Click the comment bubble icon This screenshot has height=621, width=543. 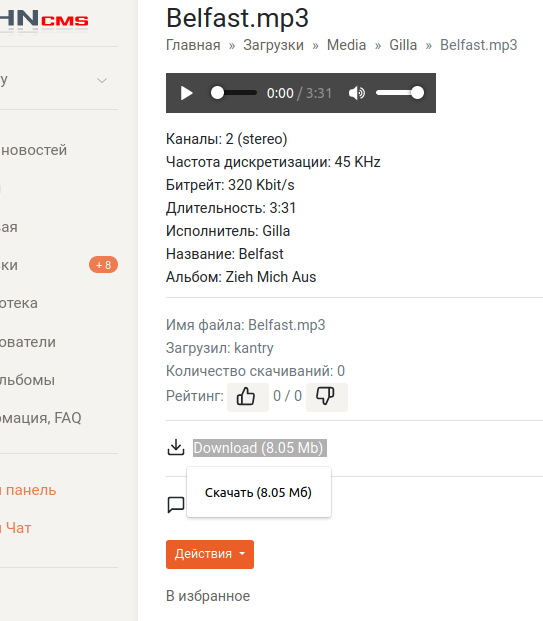(x=176, y=505)
